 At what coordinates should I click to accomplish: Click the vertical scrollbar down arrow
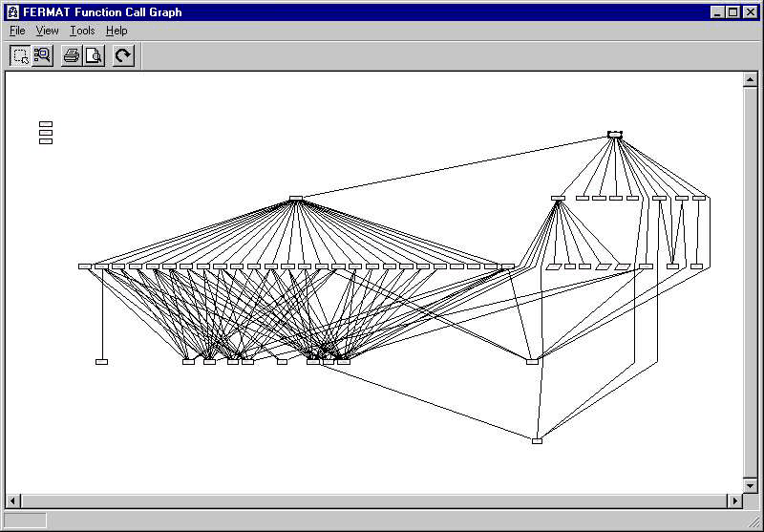coord(750,486)
